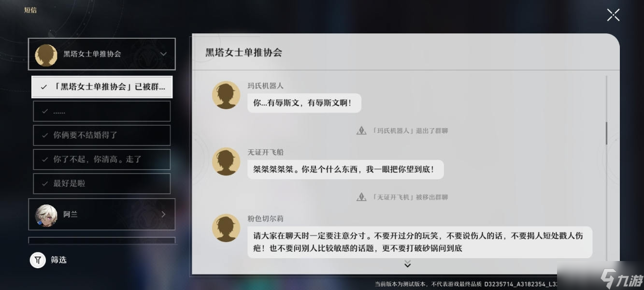The image size is (644, 290).
Task: Click 玛氏机器人's avatar in chat
Action: [x=226, y=95]
